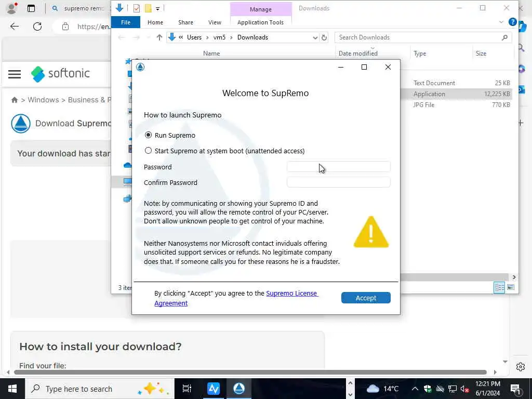532x399 pixels.
Task: Click the muted volume tray icon
Action: (464, 389)
